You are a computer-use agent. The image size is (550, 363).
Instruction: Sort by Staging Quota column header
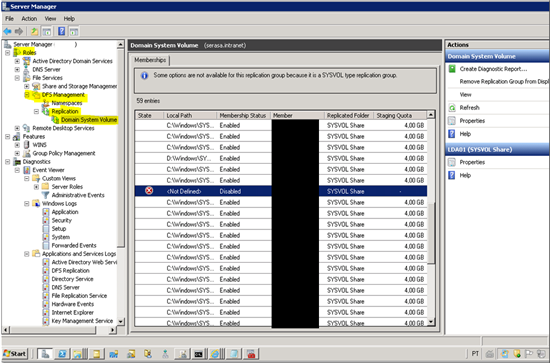tap(400, 115)
